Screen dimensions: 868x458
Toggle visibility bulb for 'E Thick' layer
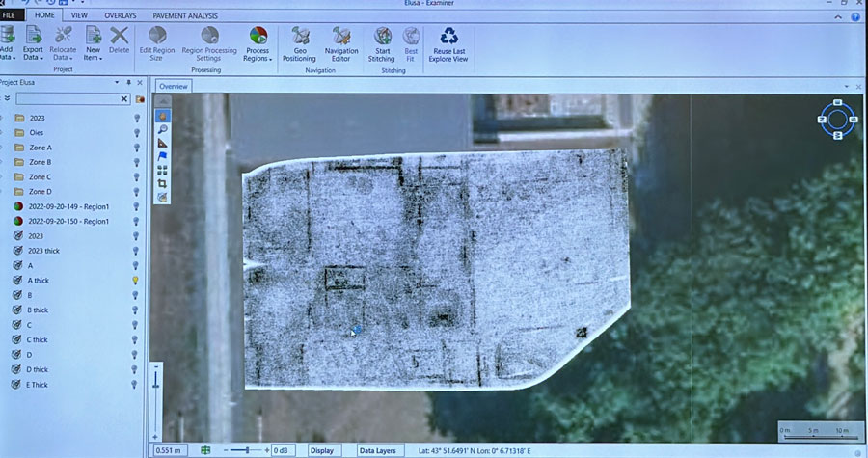point(137,385)
